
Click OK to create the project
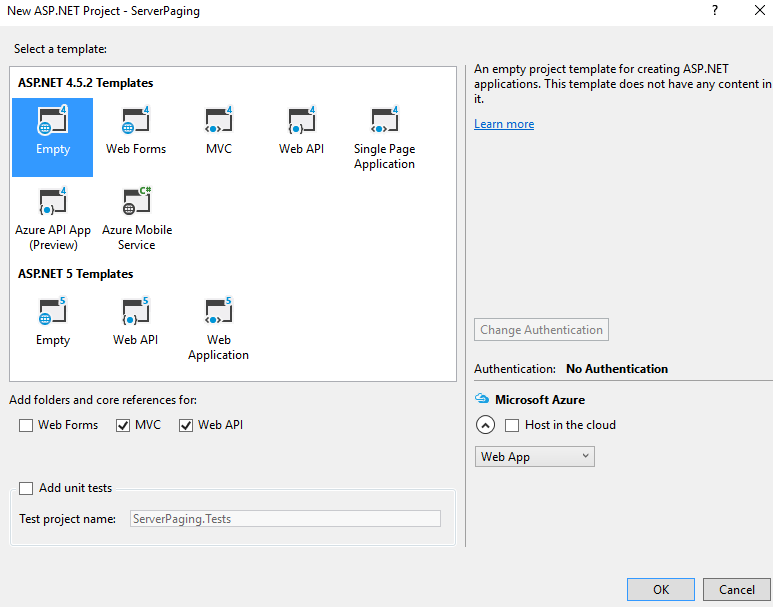click(x=660, y=589)
